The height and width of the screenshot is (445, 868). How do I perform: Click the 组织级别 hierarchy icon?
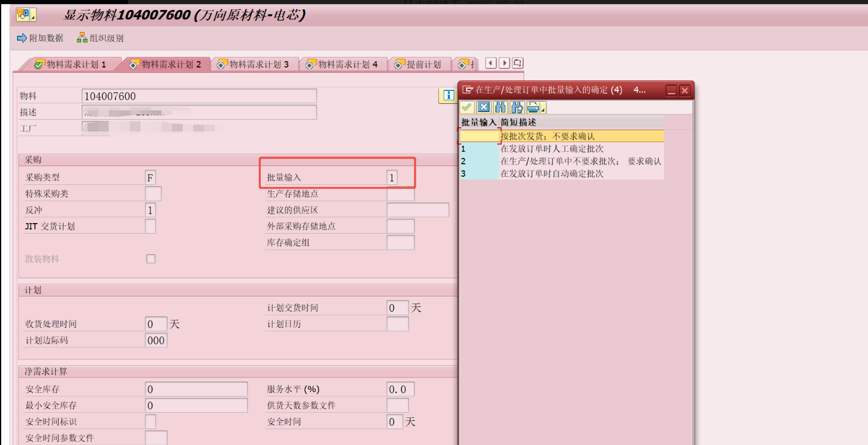pos(82,38)
